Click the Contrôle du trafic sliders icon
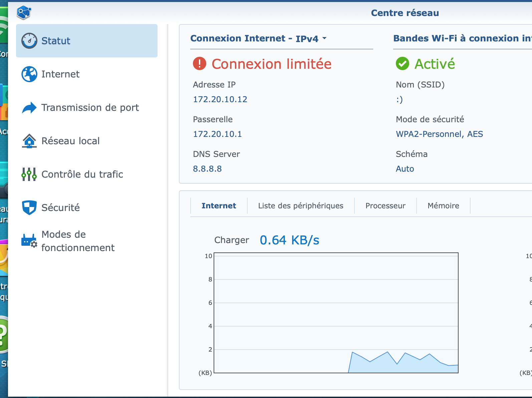The height and width of the screenshot is (398, 532). 29,174
